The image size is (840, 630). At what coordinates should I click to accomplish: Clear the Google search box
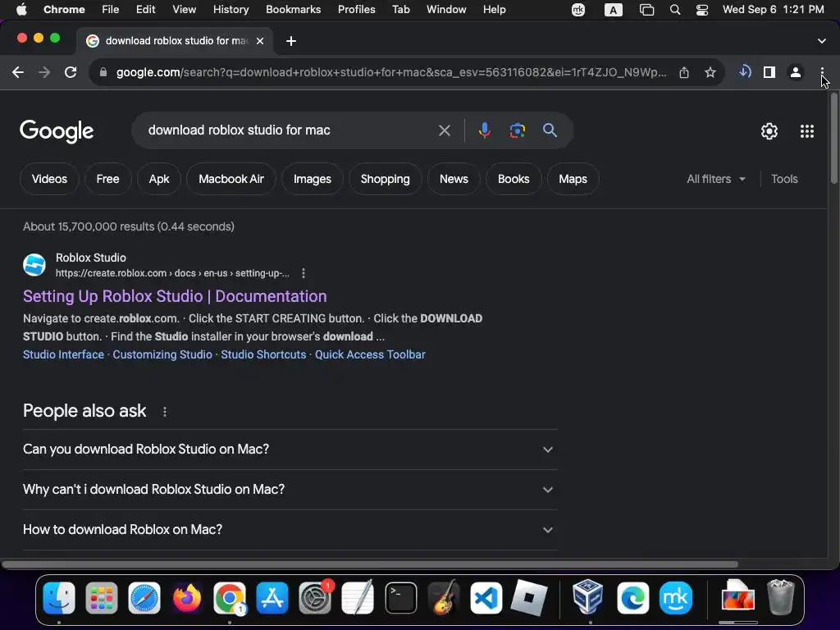[444, 130]
